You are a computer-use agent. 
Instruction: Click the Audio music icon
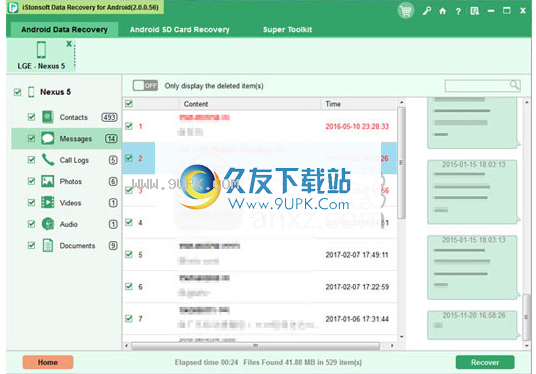(48, 224)
